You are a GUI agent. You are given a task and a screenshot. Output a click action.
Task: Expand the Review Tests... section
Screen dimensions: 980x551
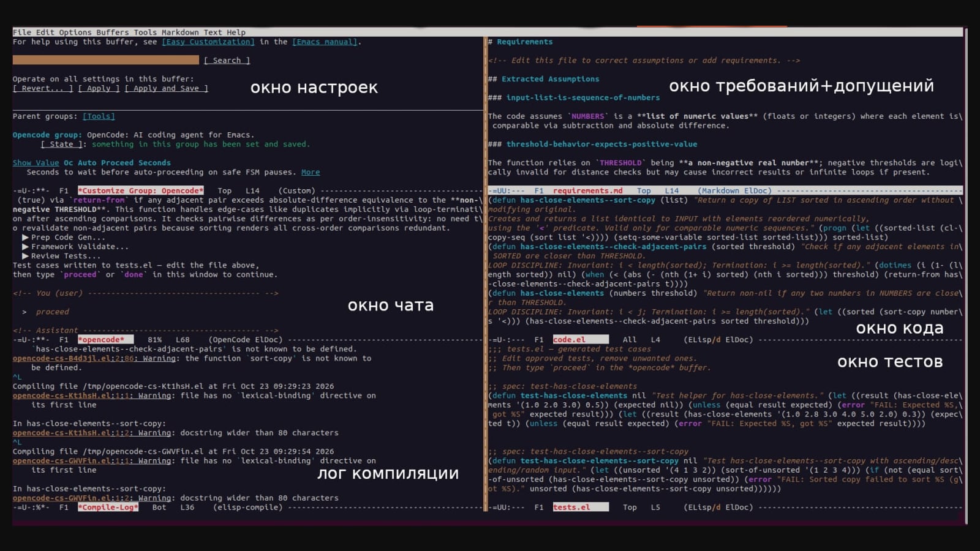pos(61,256)
